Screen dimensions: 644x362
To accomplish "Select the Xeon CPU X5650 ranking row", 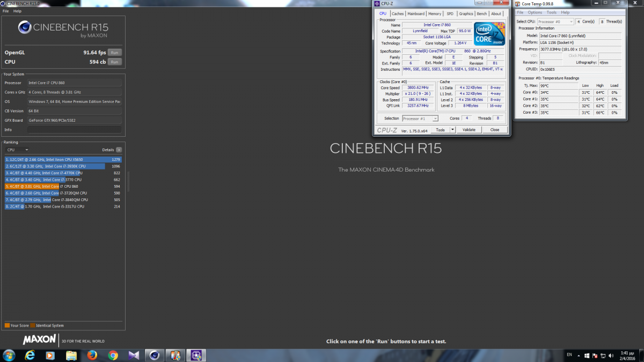I will (63, 159).
